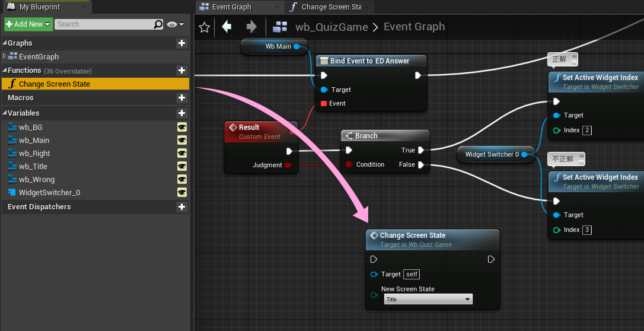Screen dimensions: 644x331
Task: Toggle visibility eye for wb_Wrong
Action: pos(182,180)
